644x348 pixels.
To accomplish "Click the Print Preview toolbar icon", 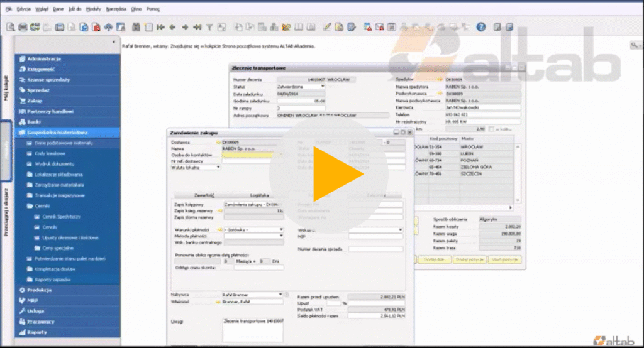I will (11, 27).
